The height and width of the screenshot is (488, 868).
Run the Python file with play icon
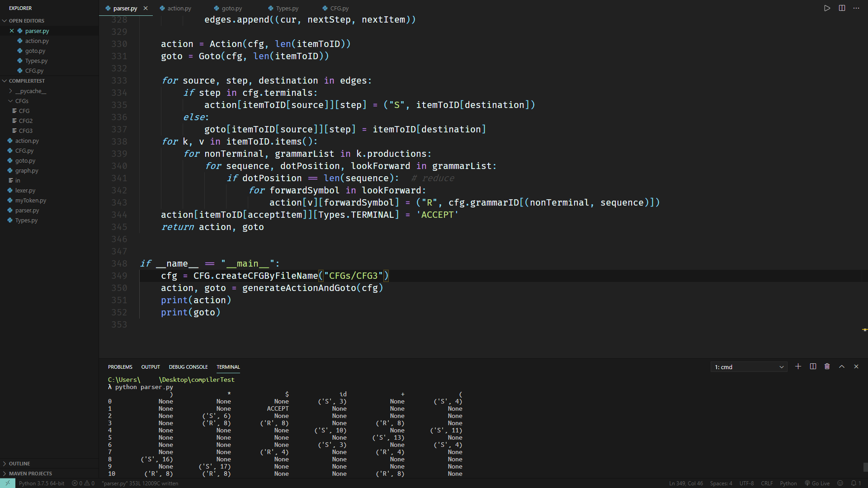pyautogui.click(x=827, y=8)
